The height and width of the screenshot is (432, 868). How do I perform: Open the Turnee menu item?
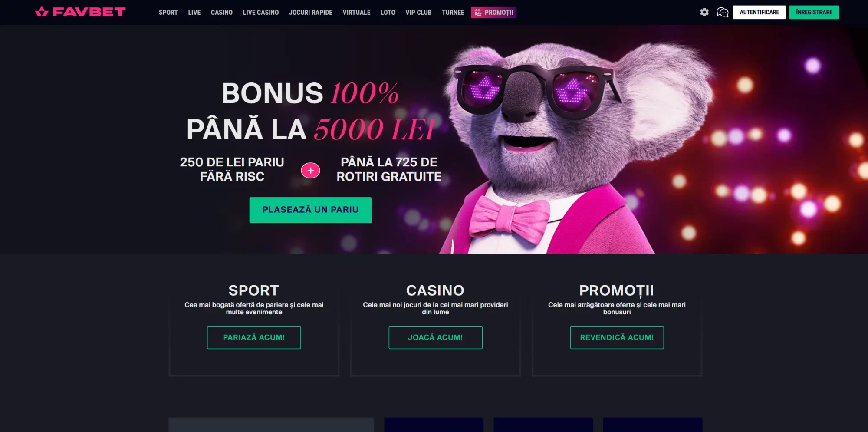pyautogui.click(x=453, y=12)
